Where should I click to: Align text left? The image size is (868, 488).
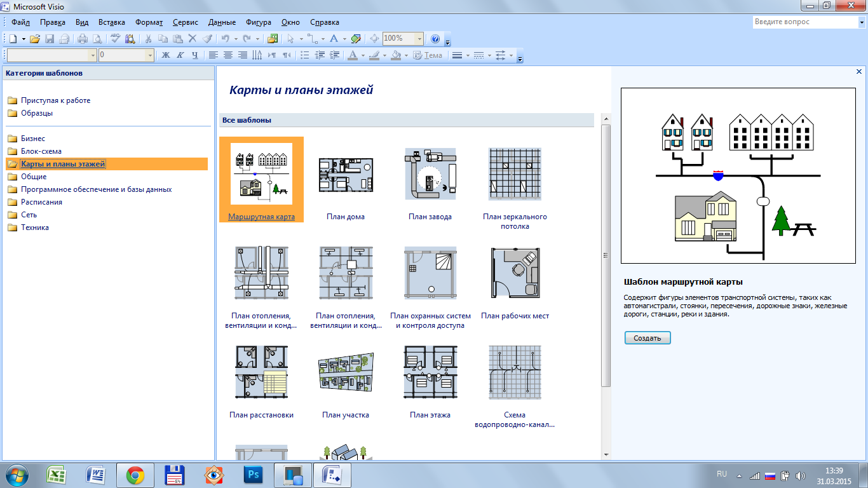click(x=214, y=55)
